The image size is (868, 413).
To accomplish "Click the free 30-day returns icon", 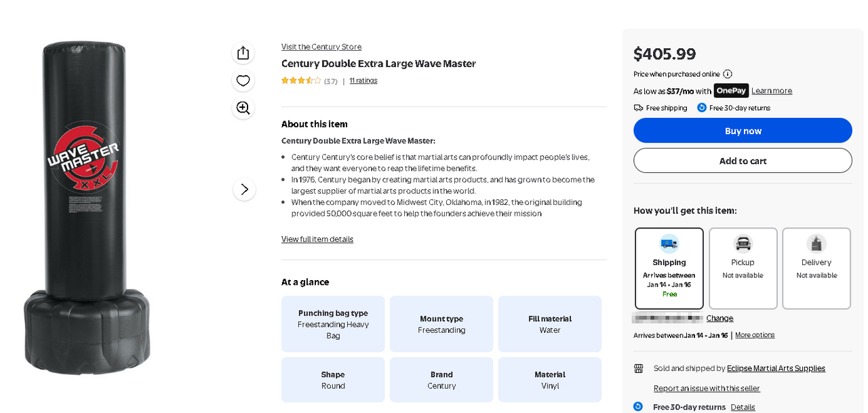I will pos(702,108).
